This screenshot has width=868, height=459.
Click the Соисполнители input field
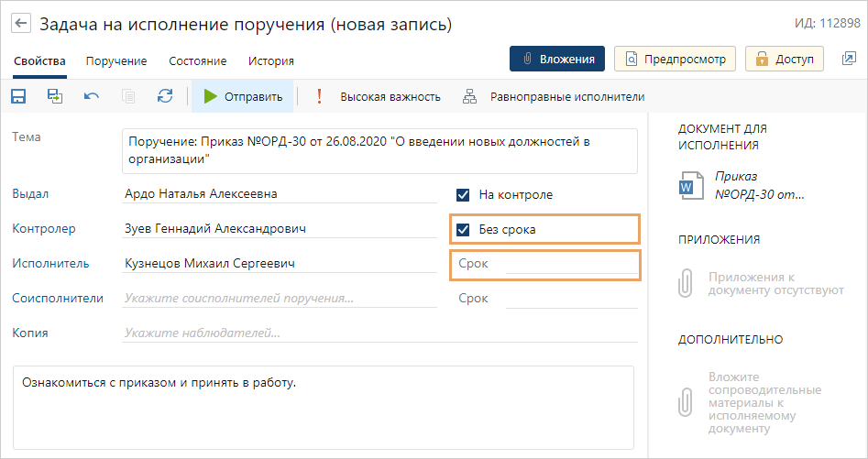click(x=279, y=298)
